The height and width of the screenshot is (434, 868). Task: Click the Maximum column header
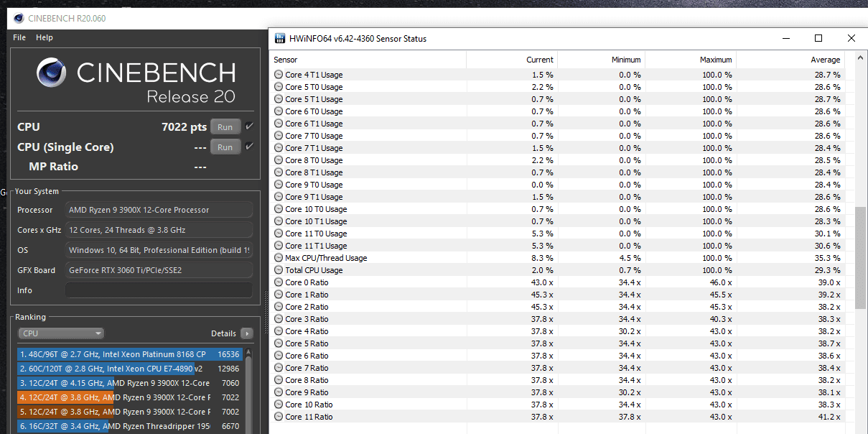tap(690, 60)
